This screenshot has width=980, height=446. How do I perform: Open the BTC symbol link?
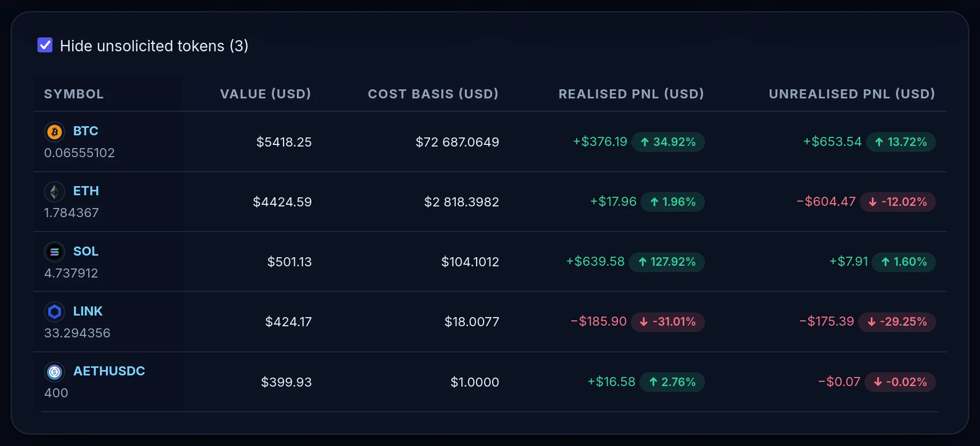[x=86, y=131]
